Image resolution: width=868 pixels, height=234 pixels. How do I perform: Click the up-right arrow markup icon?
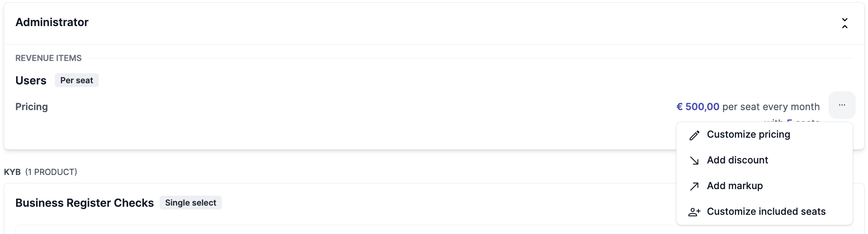(x=694, y=186)
